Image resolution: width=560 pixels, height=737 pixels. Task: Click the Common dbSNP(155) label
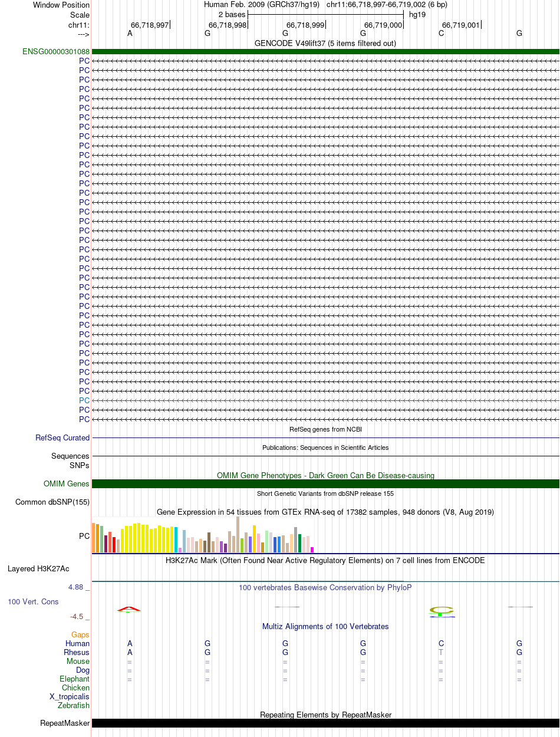52,502
